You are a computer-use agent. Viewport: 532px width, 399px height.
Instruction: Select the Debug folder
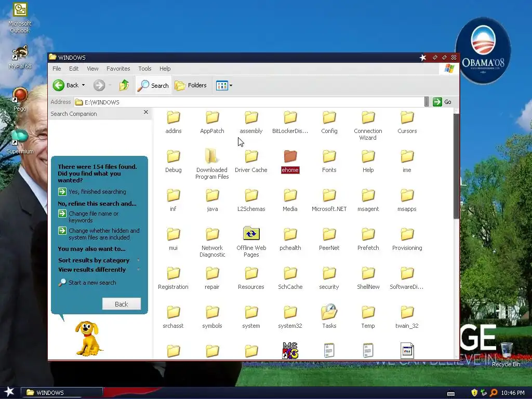pos(174,161)
